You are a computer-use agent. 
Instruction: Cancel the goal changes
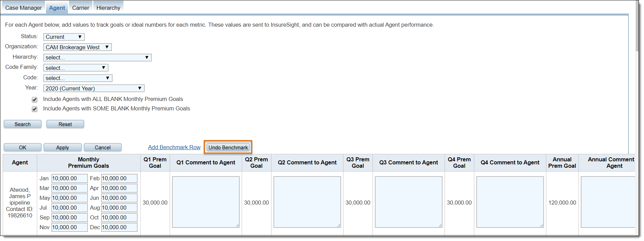pyautogui.click(x=103, y=148)
